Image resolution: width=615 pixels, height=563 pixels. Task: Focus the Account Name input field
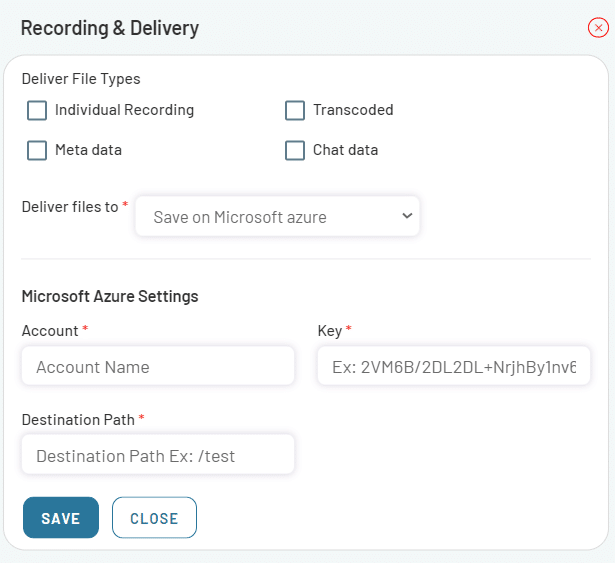(158, 366)
